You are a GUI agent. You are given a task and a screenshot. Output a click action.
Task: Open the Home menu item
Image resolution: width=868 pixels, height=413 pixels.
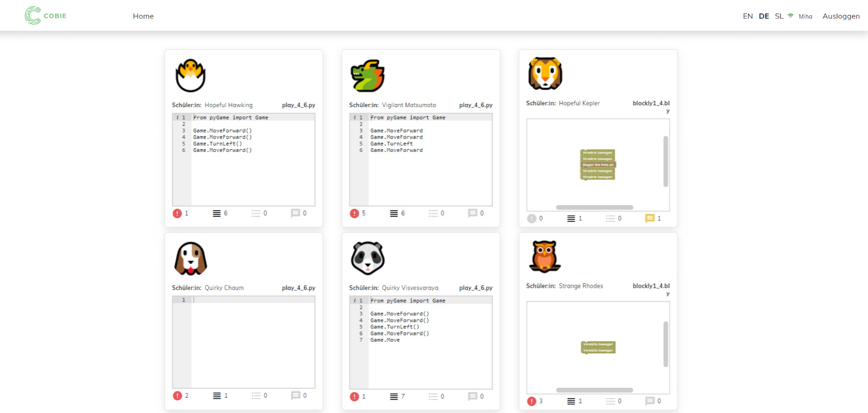tap(143, 16)
